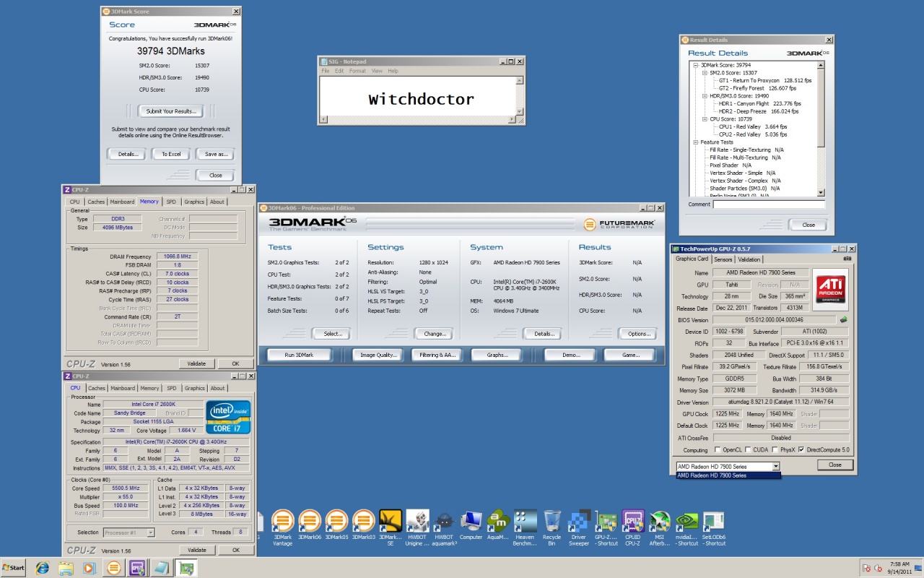Switch to the Sensors tab in GPU-Z
Screen dimensions: 924x578
click(x=723, y=259)
